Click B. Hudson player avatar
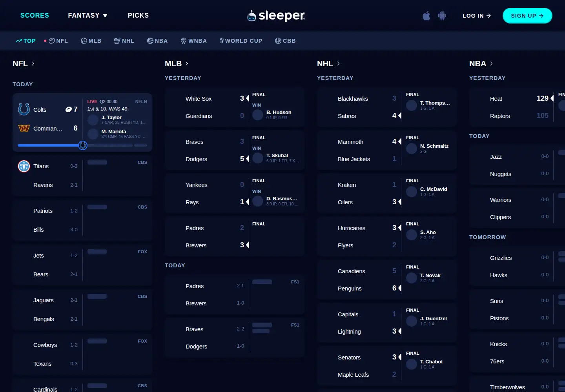The height and width of the screenshot is (392, 565). pyautogui.click(x=258, y=115)
